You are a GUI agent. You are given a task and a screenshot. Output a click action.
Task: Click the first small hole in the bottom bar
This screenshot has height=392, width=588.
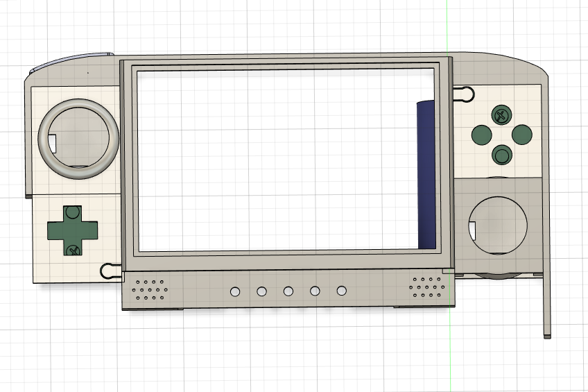click(x=235, y=291)
